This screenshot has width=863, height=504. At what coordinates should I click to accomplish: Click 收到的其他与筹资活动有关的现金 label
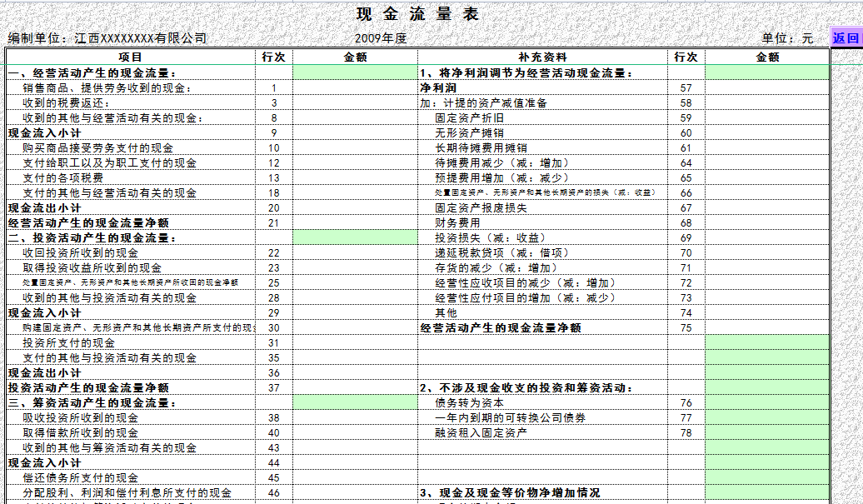tap(109, 448)
